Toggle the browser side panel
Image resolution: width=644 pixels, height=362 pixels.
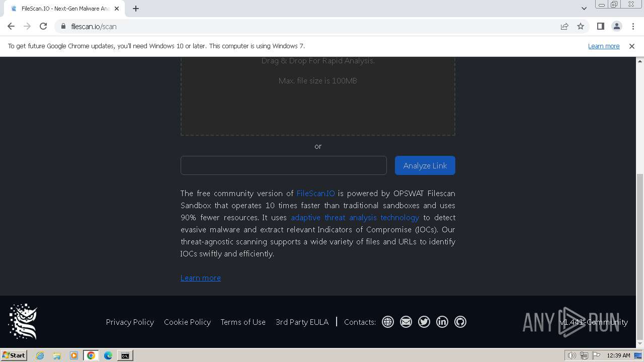(600, 26)
